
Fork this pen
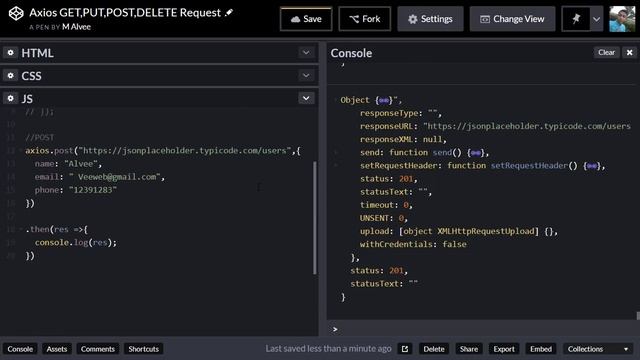pos(365,19)
